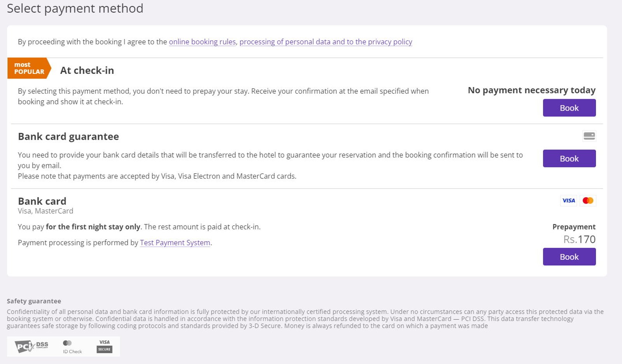Click the No payment necessary today text
The width and height of the screenshot is (622, 364).
pos(531,90)
